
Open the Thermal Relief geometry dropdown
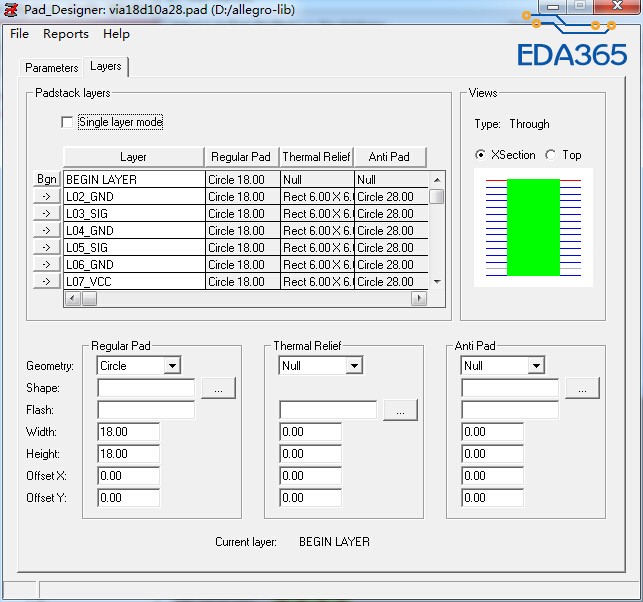click(x=354, y=365)
